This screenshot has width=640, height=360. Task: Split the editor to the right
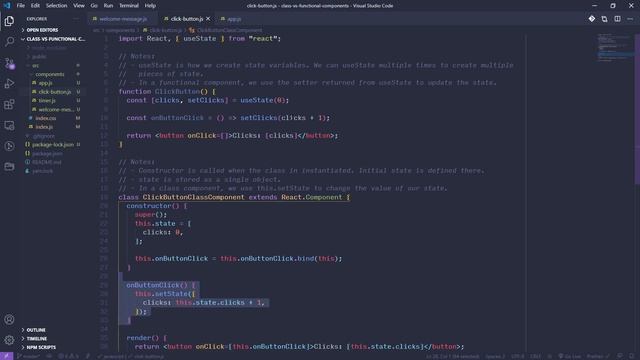coord(618,19)
